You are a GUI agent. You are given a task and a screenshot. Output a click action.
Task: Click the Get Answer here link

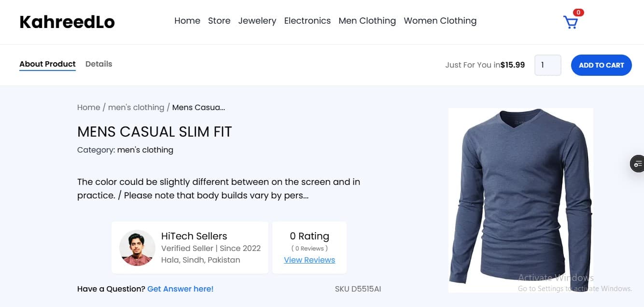point(181,289)
